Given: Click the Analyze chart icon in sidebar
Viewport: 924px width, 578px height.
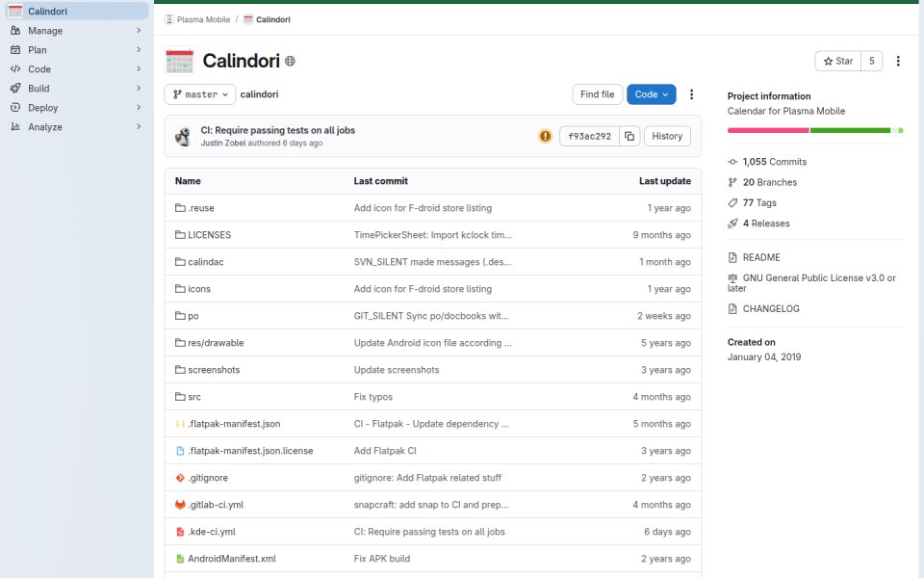Looking at the screenshot, I should coord(15,127).
